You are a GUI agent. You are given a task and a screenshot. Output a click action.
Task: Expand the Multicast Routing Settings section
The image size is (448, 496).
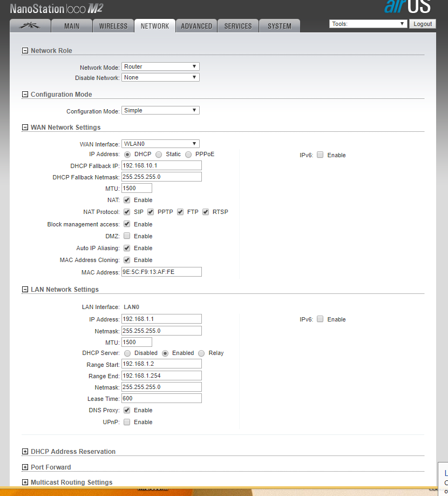pos(25,482)
